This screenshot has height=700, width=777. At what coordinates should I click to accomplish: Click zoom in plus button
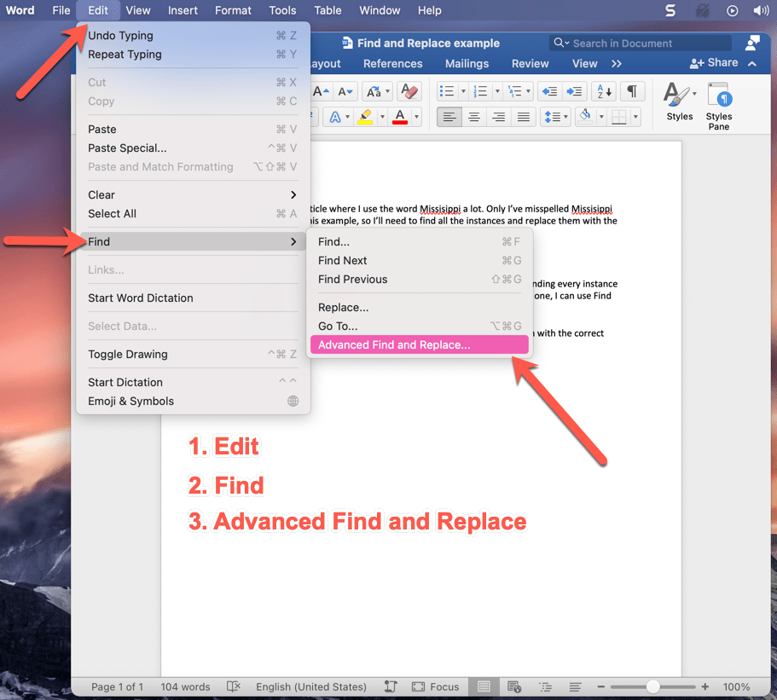[x=705, y=686]
